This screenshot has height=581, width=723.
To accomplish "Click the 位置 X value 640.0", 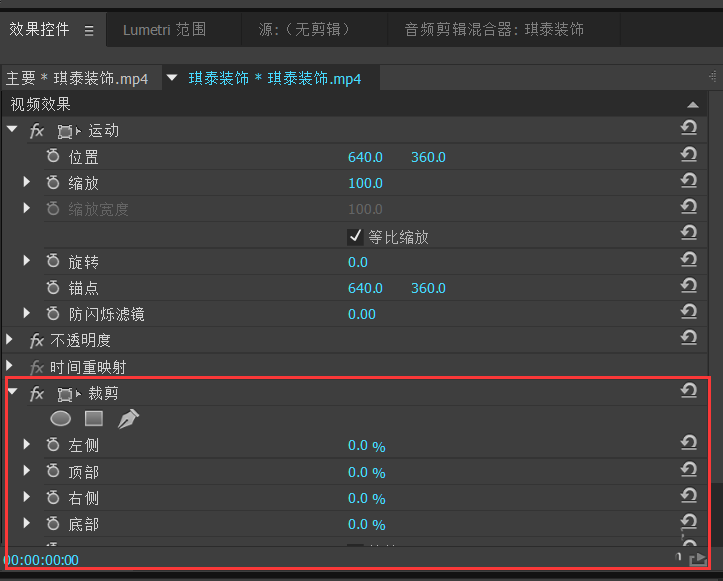I will click(x=365, y=157).
